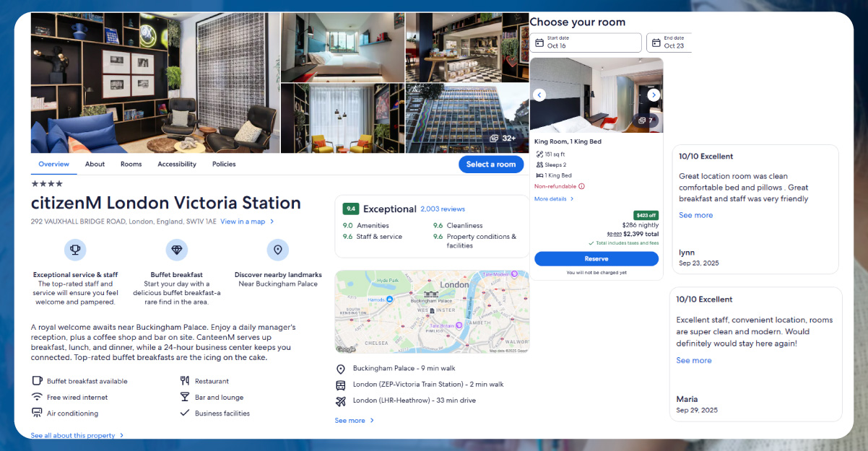
Task: Open the Accessibility tab
Action: tap(177, 165)
